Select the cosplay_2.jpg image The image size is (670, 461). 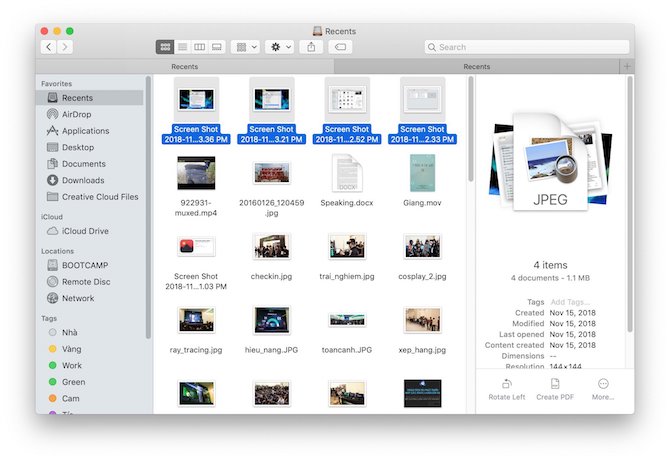pos(422,256)
